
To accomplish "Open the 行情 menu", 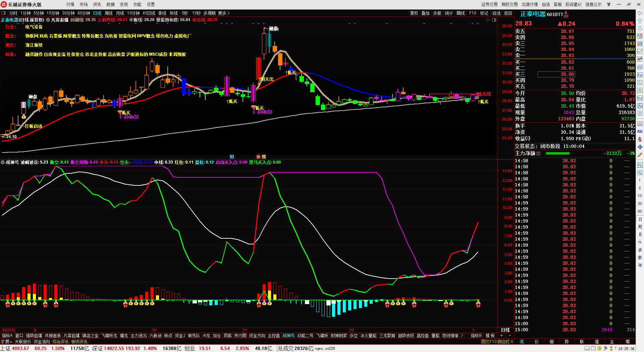I will [x=70, y=4].
